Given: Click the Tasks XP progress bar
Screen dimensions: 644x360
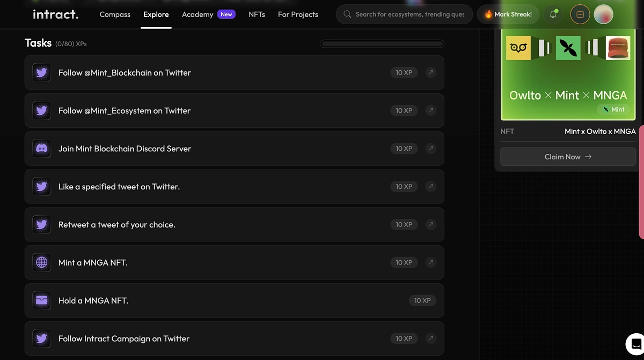Looking at the screenshot, I should 382,44.
